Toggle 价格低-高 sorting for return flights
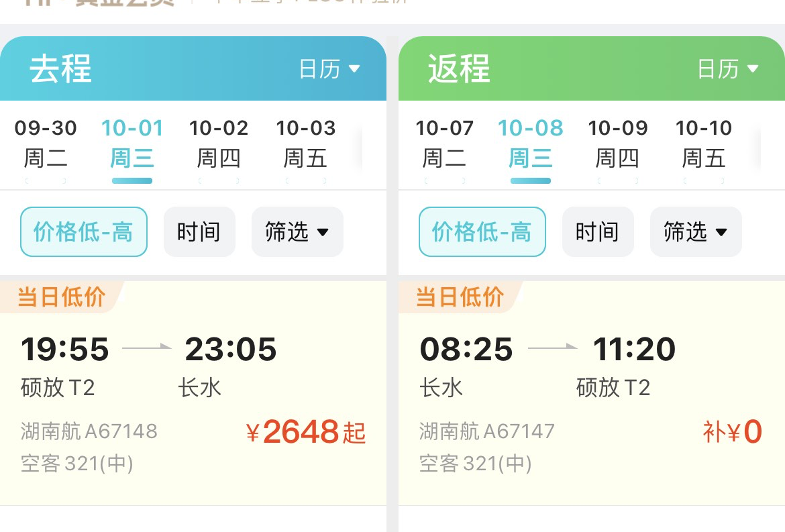The width and height of the screenshot is (785, 532). pos(482,232)
